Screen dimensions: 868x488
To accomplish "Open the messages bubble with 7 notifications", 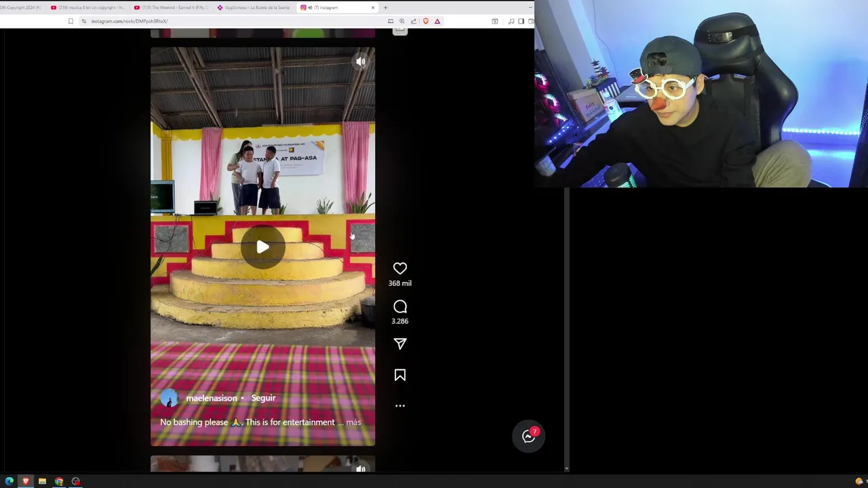I will click(x=528, y=436).
